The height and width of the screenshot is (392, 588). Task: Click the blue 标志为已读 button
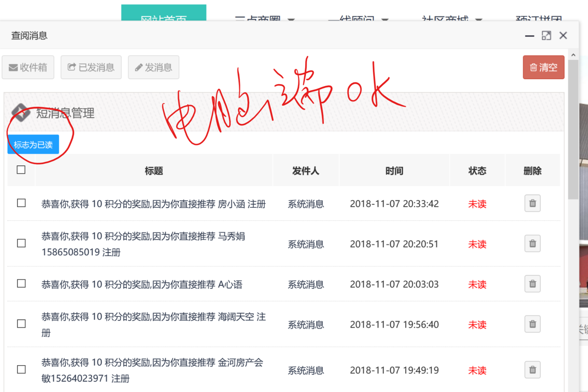click(x=33, y=145)
